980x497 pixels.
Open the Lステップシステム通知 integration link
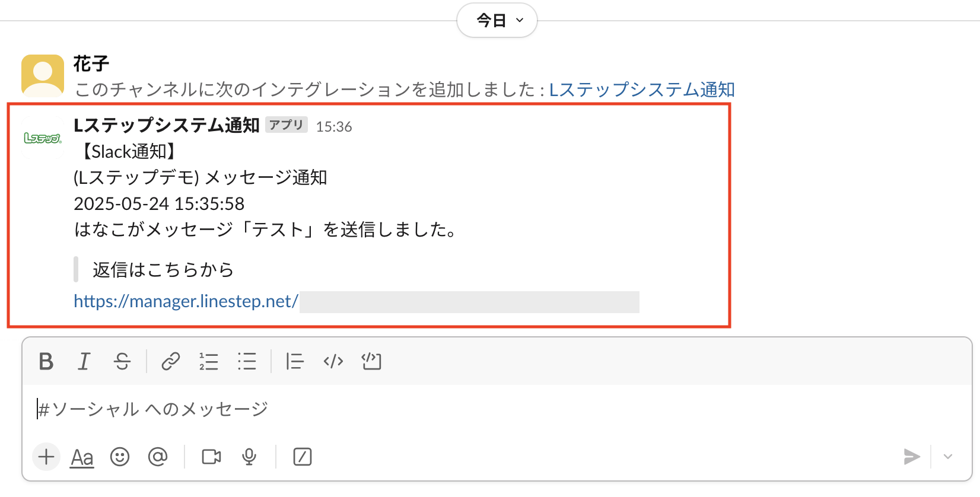pos(642,90)
